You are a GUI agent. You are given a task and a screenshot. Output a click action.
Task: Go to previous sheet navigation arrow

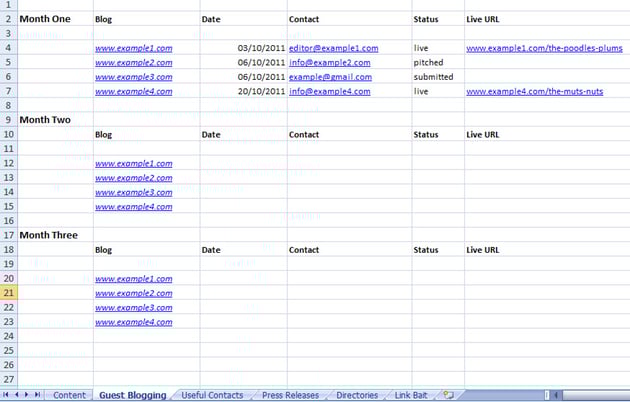click(x=16, y=395)
